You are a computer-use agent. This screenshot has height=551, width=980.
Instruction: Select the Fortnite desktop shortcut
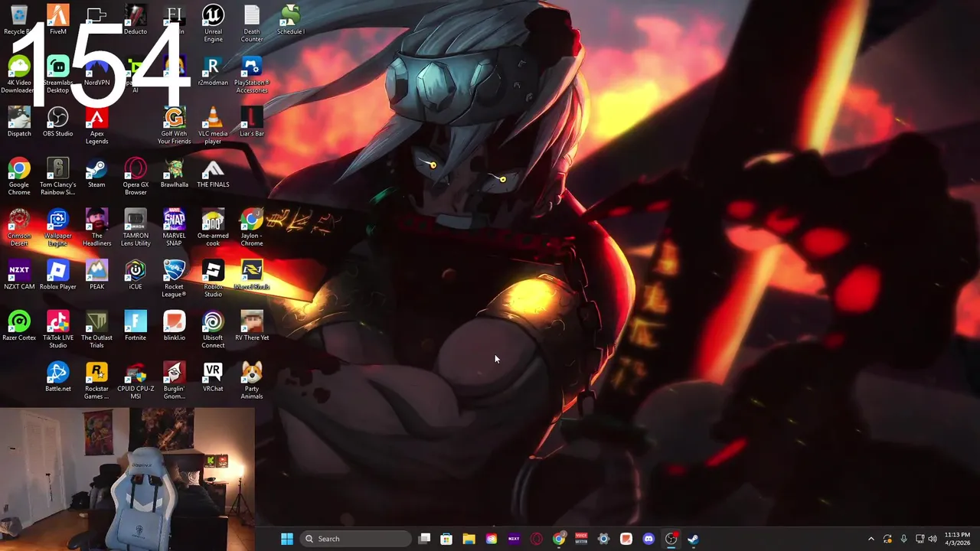click(136, 327)
